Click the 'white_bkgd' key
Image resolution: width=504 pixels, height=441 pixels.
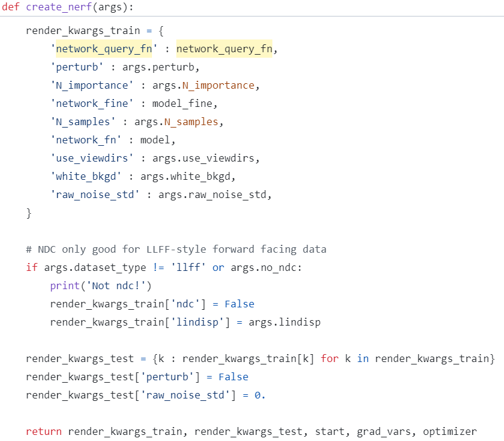86,176
